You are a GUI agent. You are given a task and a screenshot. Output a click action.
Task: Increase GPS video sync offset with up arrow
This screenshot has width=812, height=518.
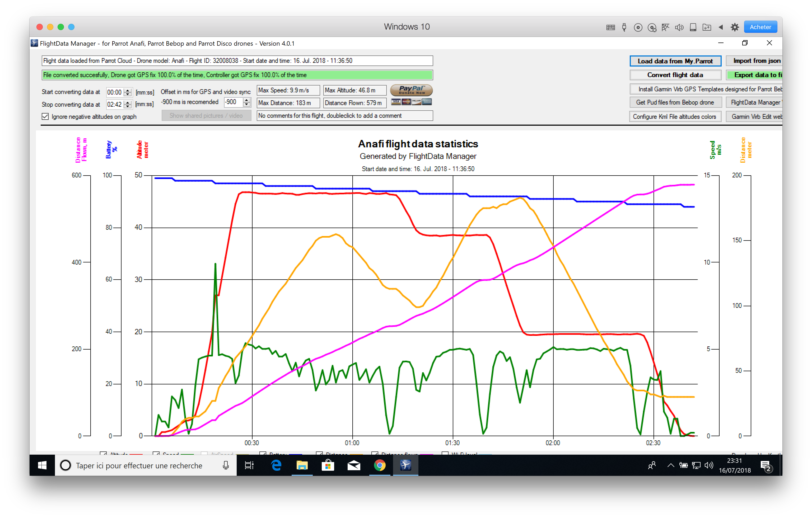[x=247, y=100]
